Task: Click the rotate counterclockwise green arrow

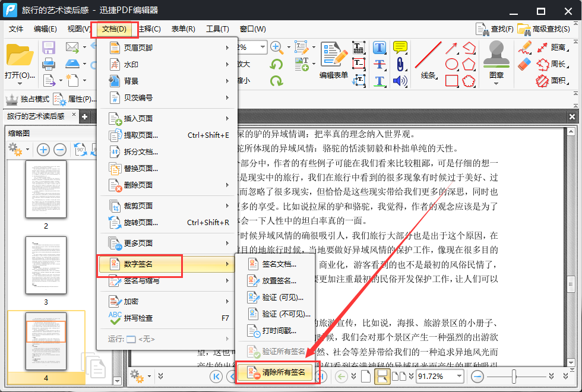Action: pos(276,64)
